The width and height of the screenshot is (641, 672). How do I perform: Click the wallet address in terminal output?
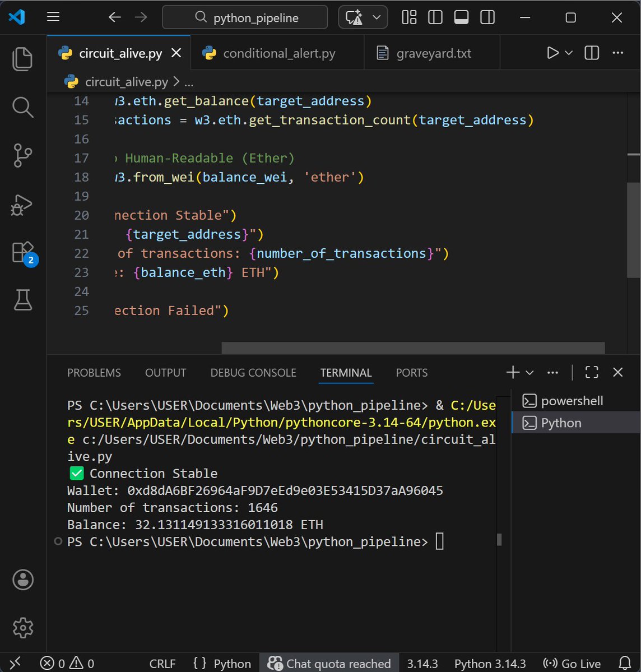point(285,490)
